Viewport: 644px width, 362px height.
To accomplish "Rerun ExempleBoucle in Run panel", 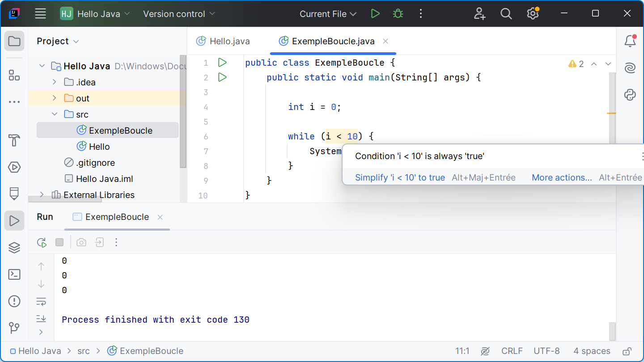I will click(x=42, y=242).
